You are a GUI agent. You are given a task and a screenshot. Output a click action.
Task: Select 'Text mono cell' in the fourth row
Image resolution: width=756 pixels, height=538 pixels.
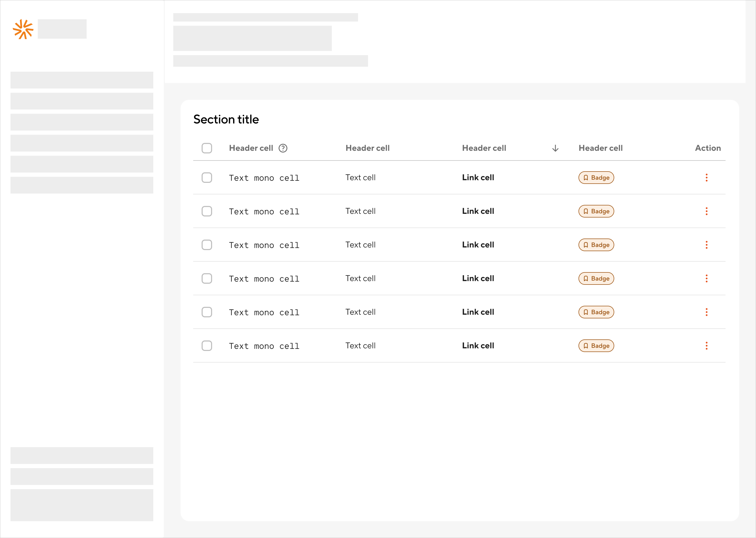point(264,279)
